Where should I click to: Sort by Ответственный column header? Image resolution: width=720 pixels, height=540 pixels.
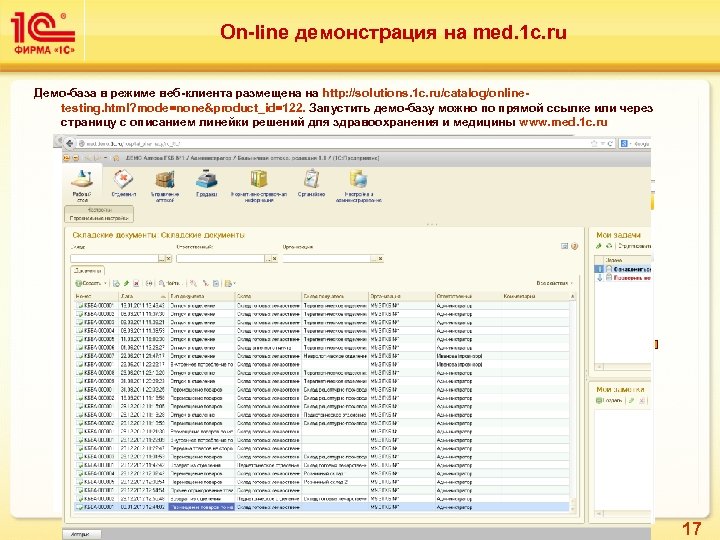coord(467,297)
